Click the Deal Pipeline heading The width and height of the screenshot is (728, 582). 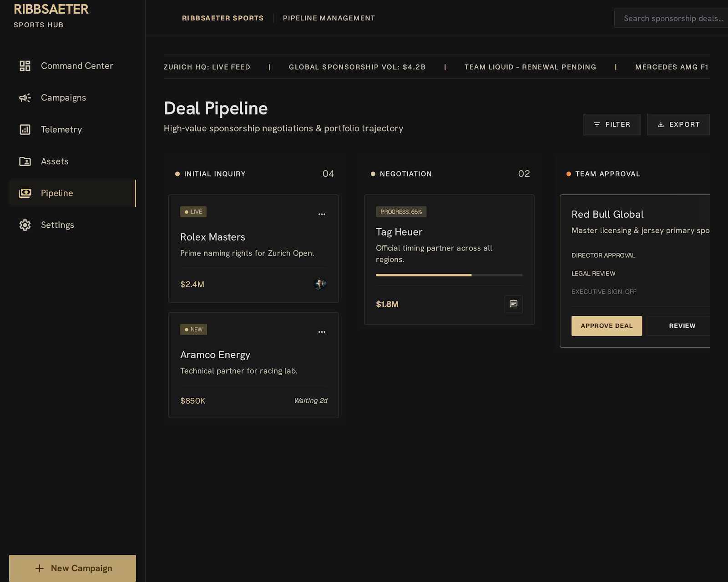pyautogui.click(x=216, y=109)
